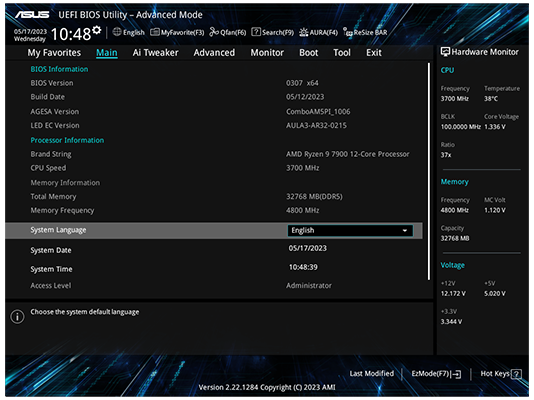534x400 pixels.
Task: Click the +3.3V 3.344 V reading
Action: coord(451,322)
